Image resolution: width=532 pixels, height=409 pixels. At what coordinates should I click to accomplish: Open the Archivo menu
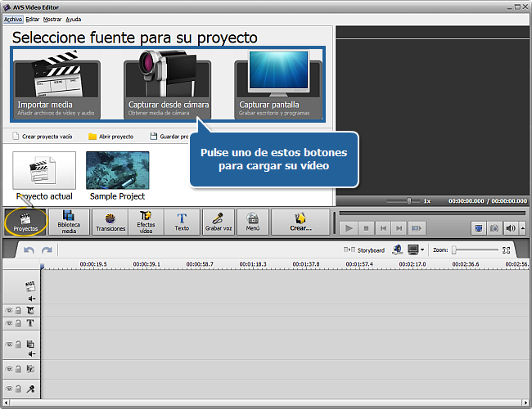(x=12, y=18)
